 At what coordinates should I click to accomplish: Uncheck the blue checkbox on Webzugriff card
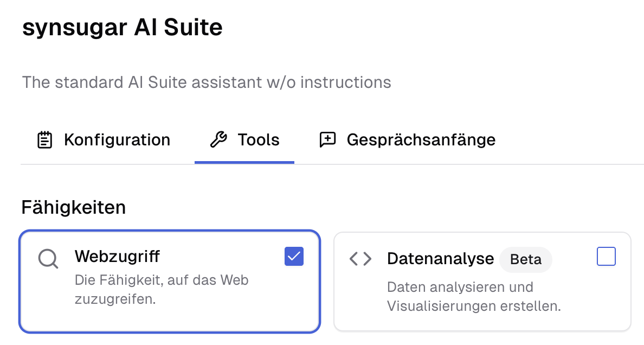point(293,256)
